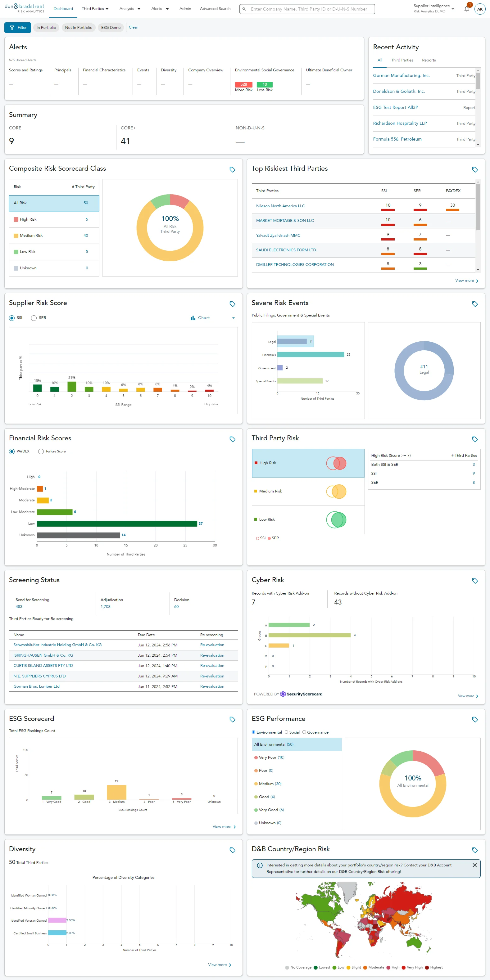Select the SSI radio button
490x980 pixels.
pos(12,318)
